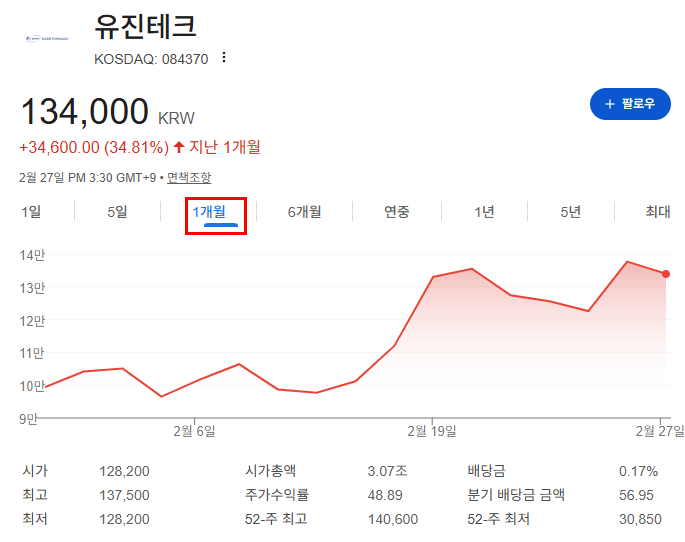Click the 52-주 최고 value 140,600
Image resolution: width=685 pixels, height=542 pixels.
[x=393, y=519]
